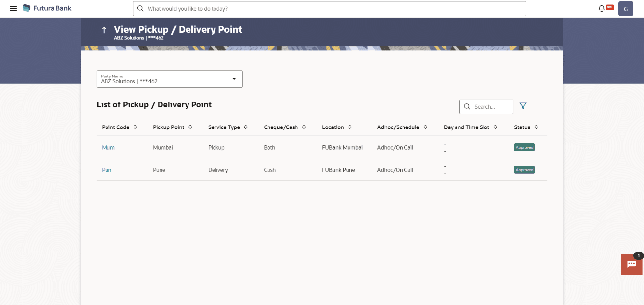Click the 'Pickup' service type cell
The image size is (644, 305).
coord(216,147)
